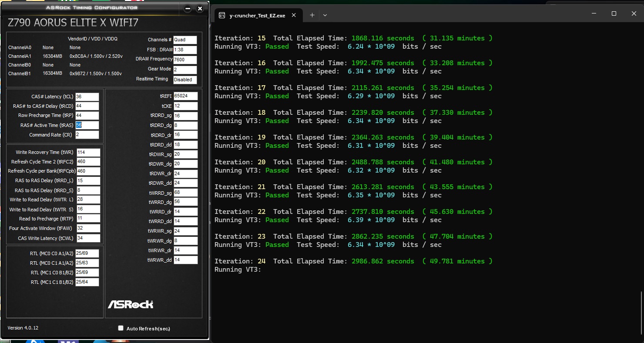Click the '2986.862 seconds' elapsed time text
This screenshot has height=343, width=644.
[x=383, y=261]
